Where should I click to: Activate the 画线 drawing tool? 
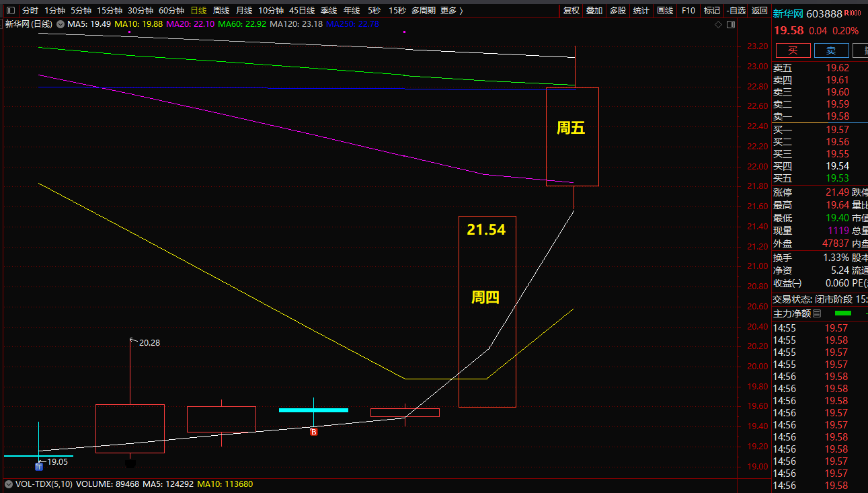(665, 11)
